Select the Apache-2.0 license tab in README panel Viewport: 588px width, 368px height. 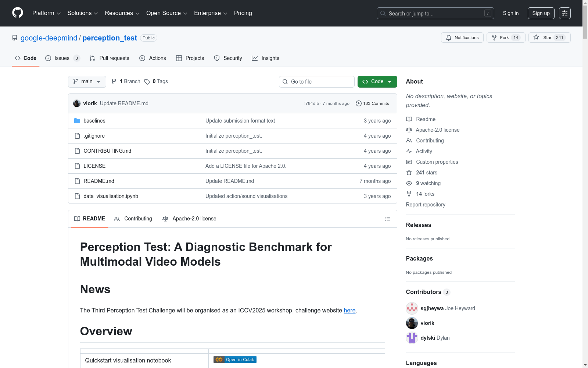(x=189, y=219)
